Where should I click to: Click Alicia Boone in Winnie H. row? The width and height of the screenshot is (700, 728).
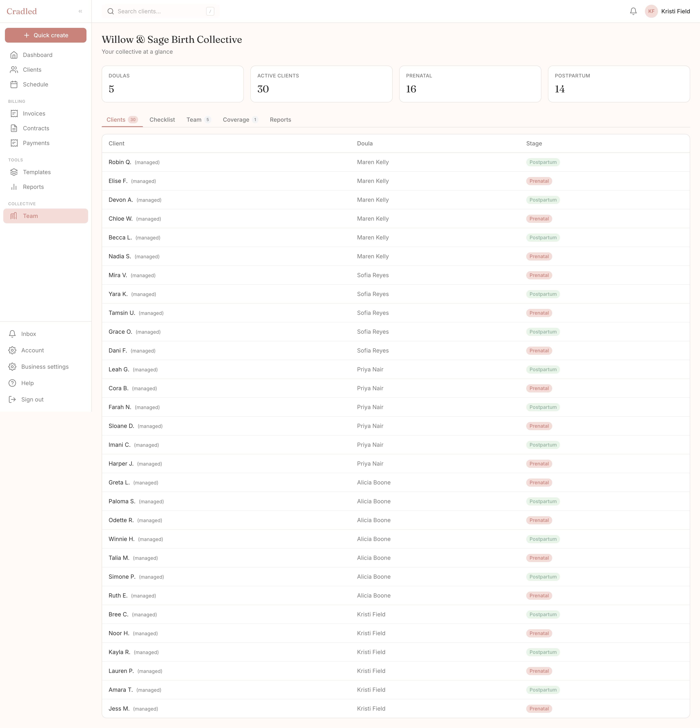click(x=374, y=539)
